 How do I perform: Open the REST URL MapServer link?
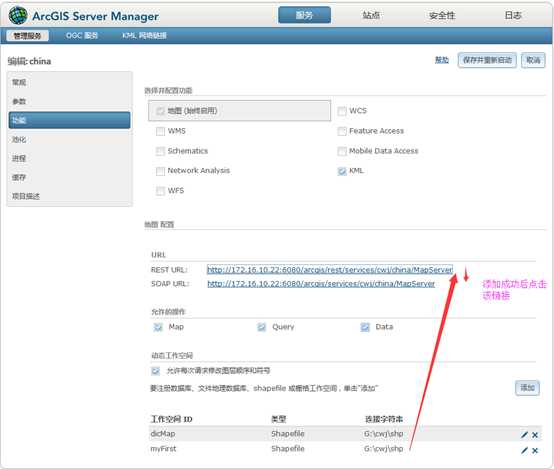point(330,270)
